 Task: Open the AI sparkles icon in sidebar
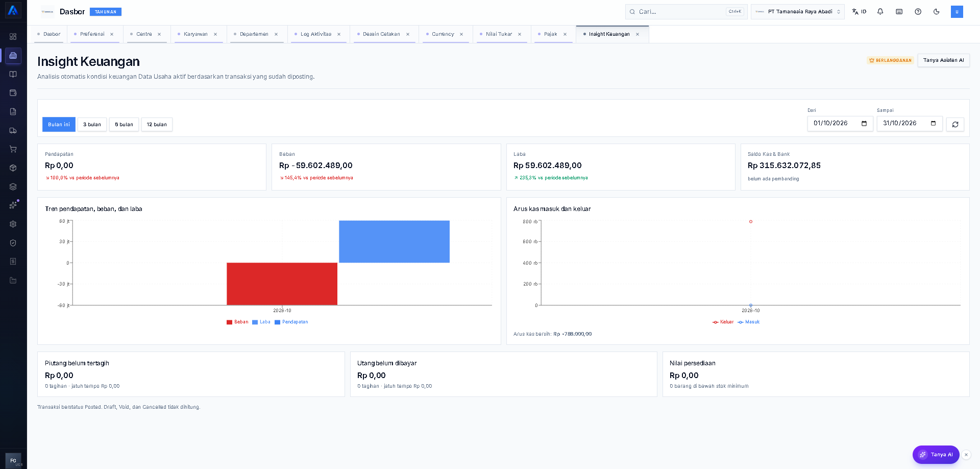[x=13, y=205]
